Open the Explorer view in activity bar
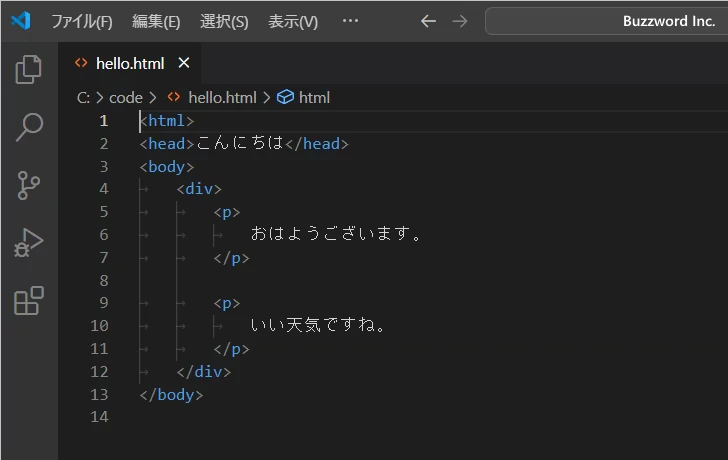The width and height of the screenshot is (728, 460). [x=29, y=70]
